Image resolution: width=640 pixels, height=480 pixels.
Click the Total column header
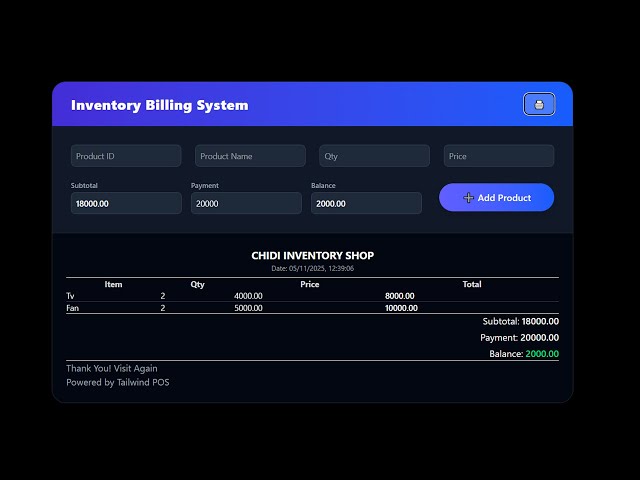tap(472, 284)
